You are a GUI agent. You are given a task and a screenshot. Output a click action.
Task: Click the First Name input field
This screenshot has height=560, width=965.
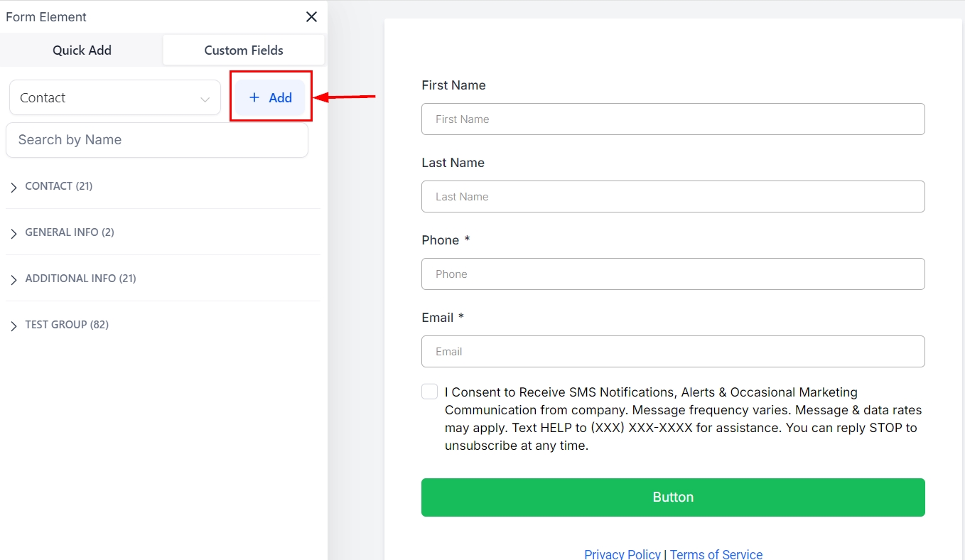click(x=672, y=119)
